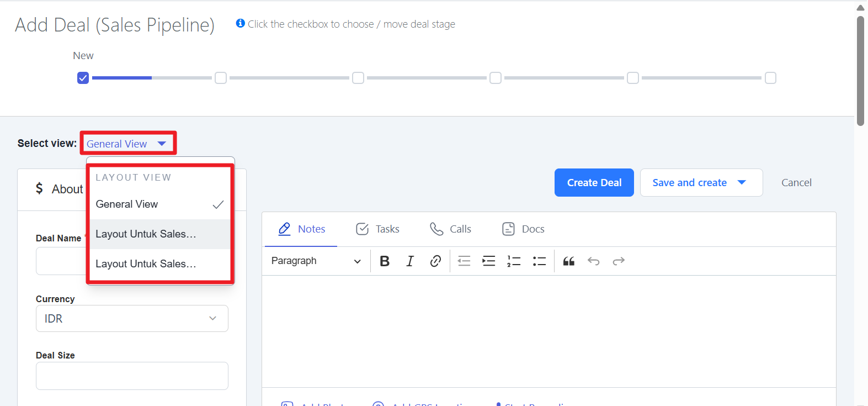The image size is (868, 406).
Task: Insert a bulleted list
Action: pos(539,261)
